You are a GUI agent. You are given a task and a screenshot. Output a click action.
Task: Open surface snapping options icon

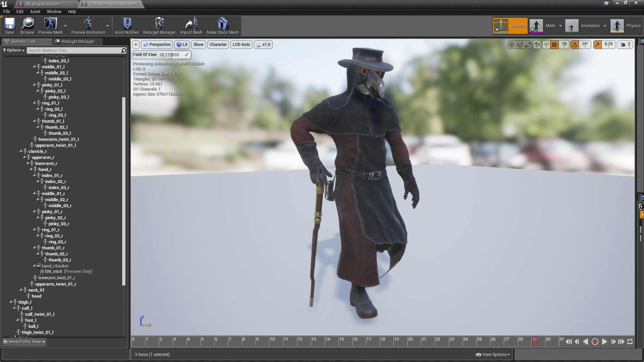546,45
